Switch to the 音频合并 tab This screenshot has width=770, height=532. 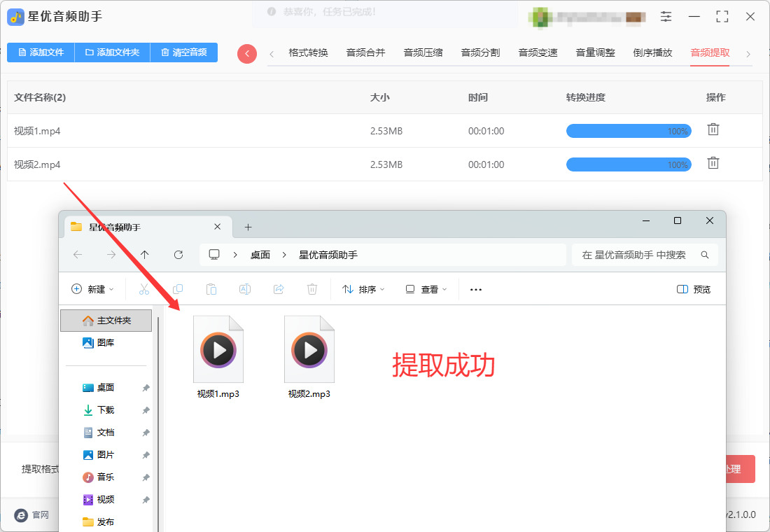366,53
